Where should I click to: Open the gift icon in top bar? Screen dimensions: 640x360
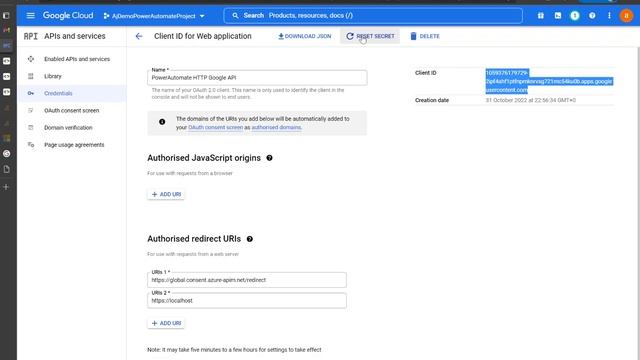point(540,16)
